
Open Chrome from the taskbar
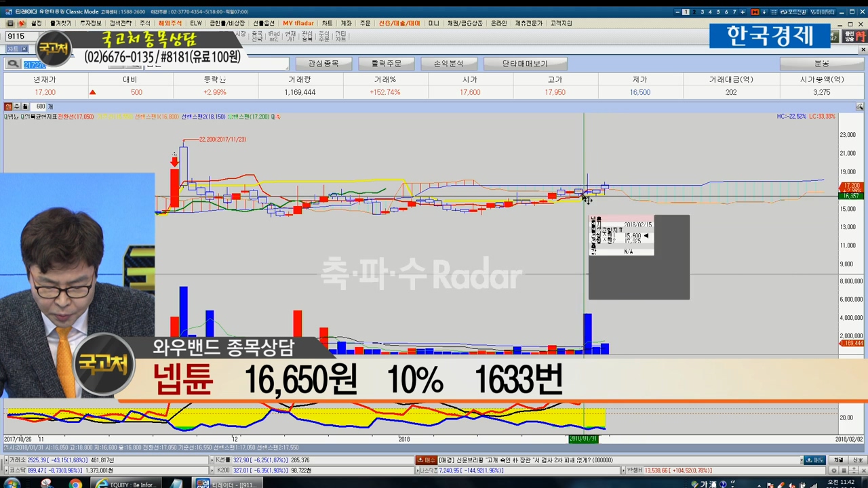pos(75,483)
